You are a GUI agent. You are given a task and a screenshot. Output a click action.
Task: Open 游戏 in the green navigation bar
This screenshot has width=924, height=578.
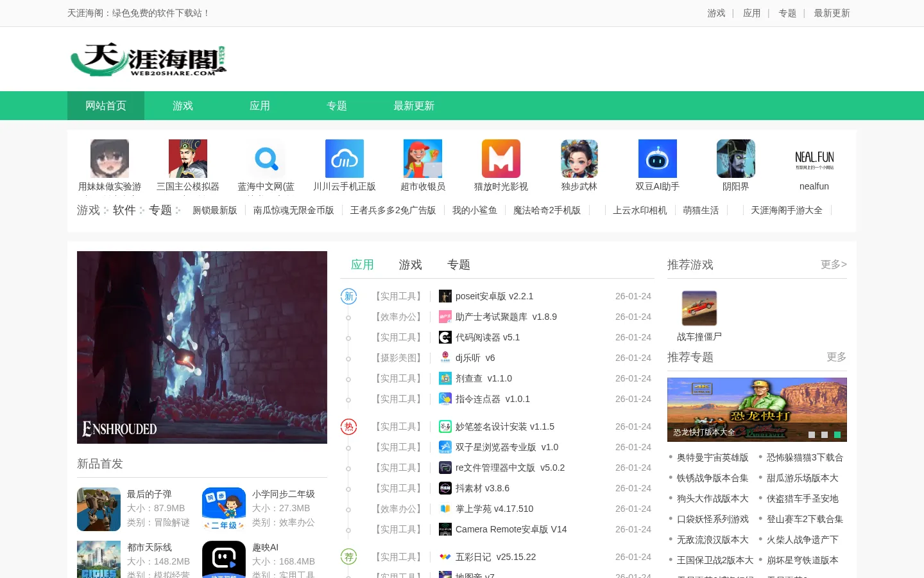pos(183,106)
